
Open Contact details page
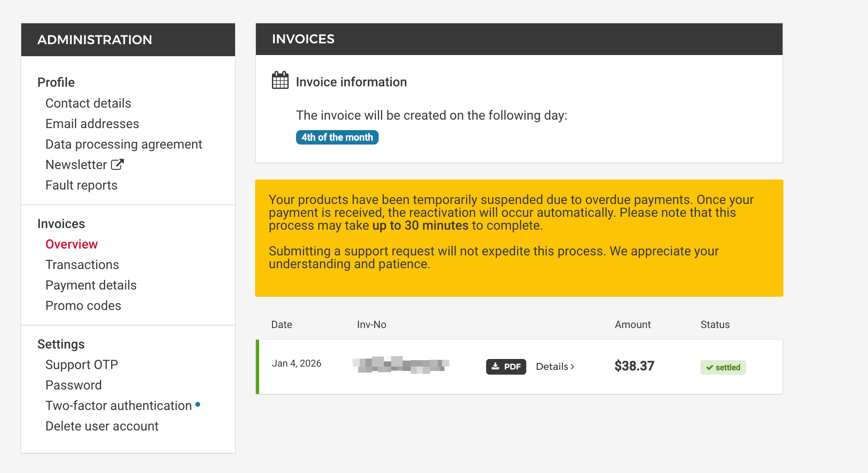[88, 103]
